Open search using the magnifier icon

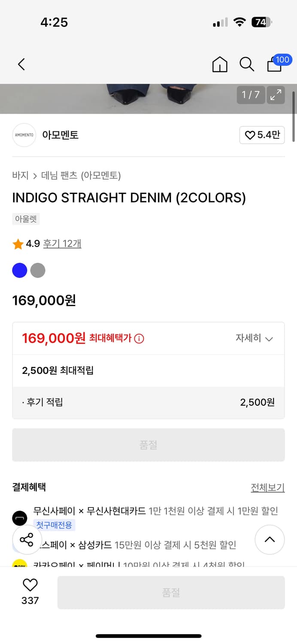[x=246, y=64]
